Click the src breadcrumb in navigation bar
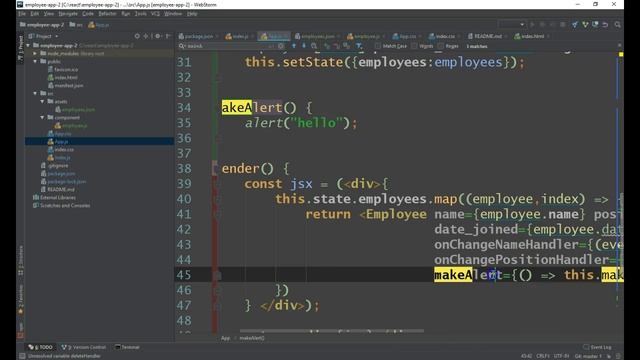Viewport: 640px width, 360px height. pyautogui.click(x=76, y=25)
